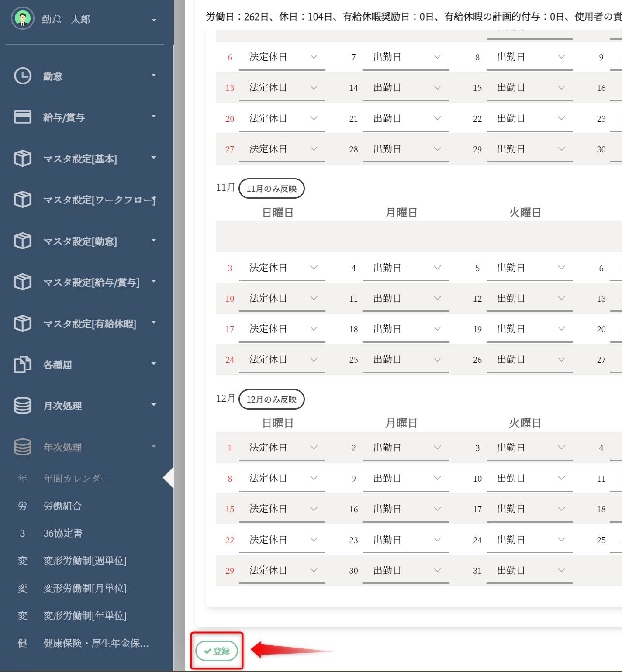
Task: Click the user avatar icon
Action: click(x=23, y=18)
